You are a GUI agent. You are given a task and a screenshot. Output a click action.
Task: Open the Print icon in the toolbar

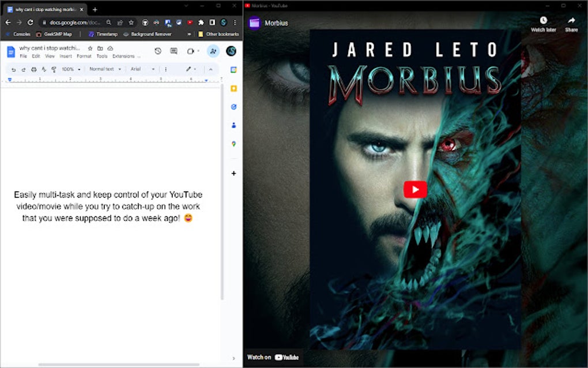click(33, 69)
